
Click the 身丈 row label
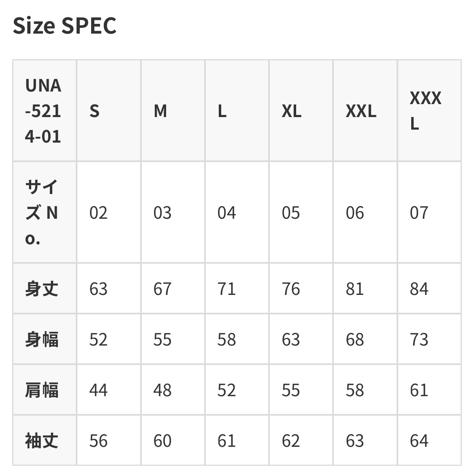(42, 289)
